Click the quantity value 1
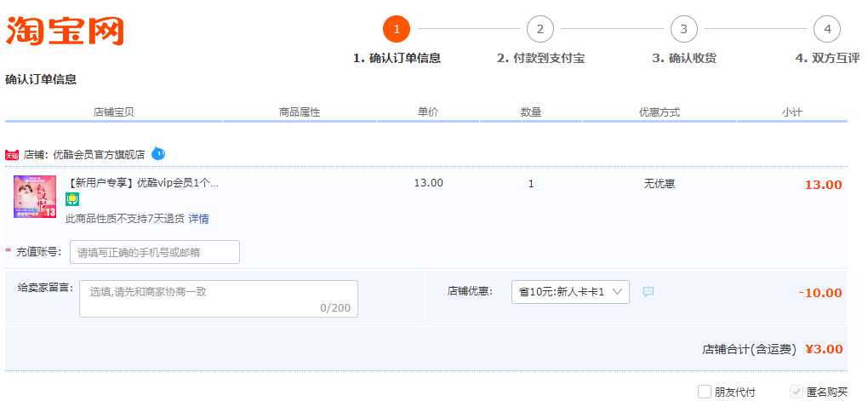 pyautogui.click(x=531, y=183)
